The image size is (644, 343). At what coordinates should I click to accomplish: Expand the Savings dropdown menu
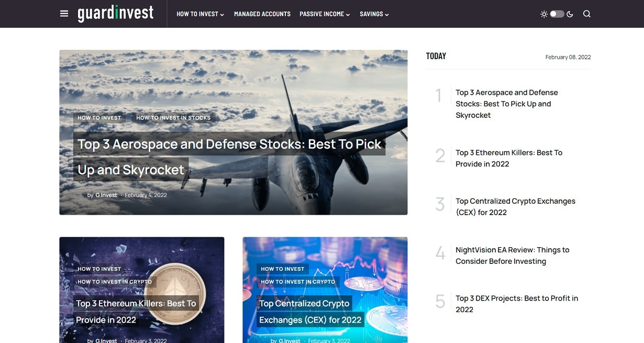coord(374,14)
